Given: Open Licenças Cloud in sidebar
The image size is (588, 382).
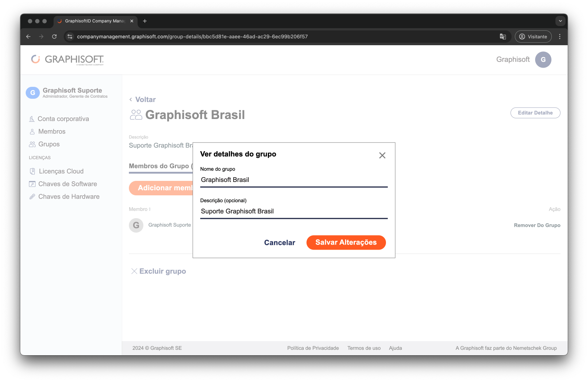Looking at the screenshot, I should 61,171.
